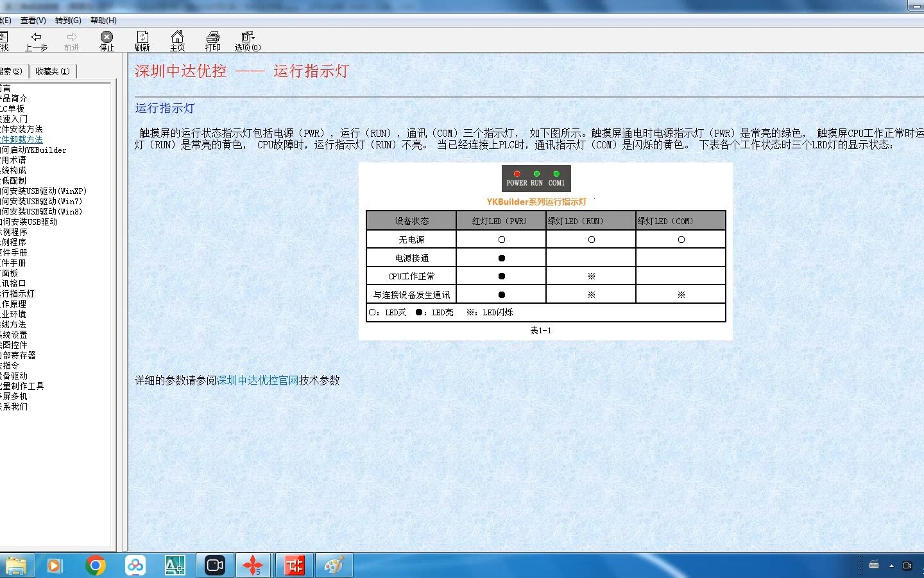
Task: Open the 设备驱动 topic
Action: pyautogui.click(x=13, y=376)
